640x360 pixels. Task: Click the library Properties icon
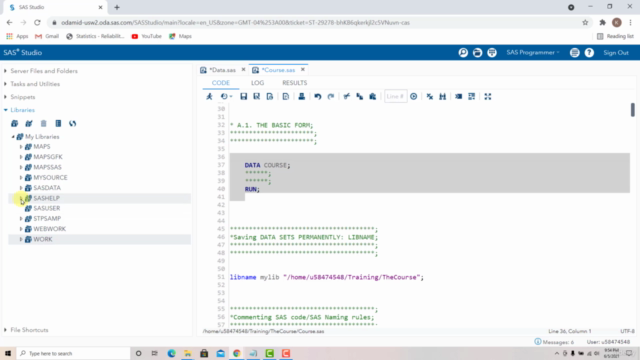[x=58, y=123]
